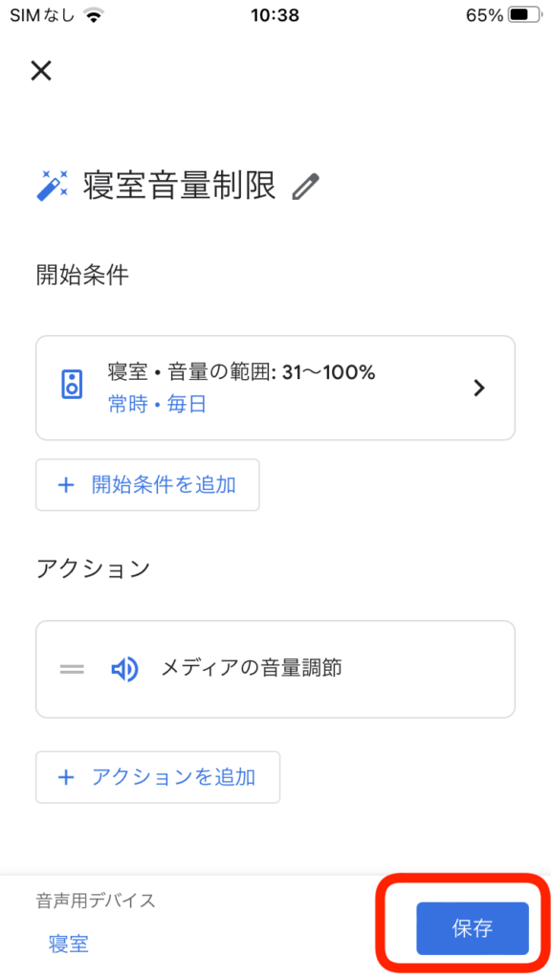
Task: Open the chevron on 寝室 音量の範囲 condition
Action: (479, 389)
